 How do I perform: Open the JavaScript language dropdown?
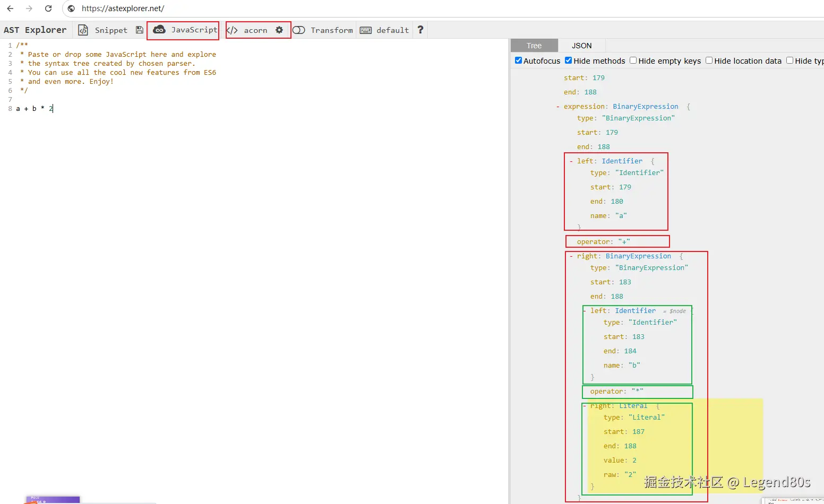[194, 30]
